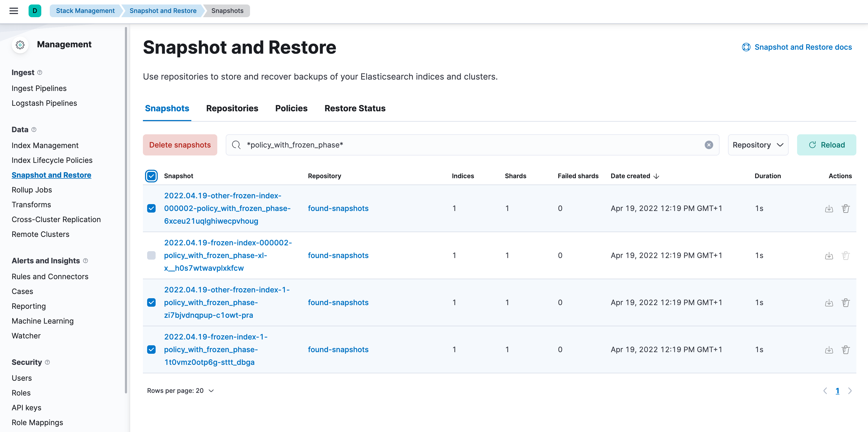Click the Reload button icon

[812, 144]
